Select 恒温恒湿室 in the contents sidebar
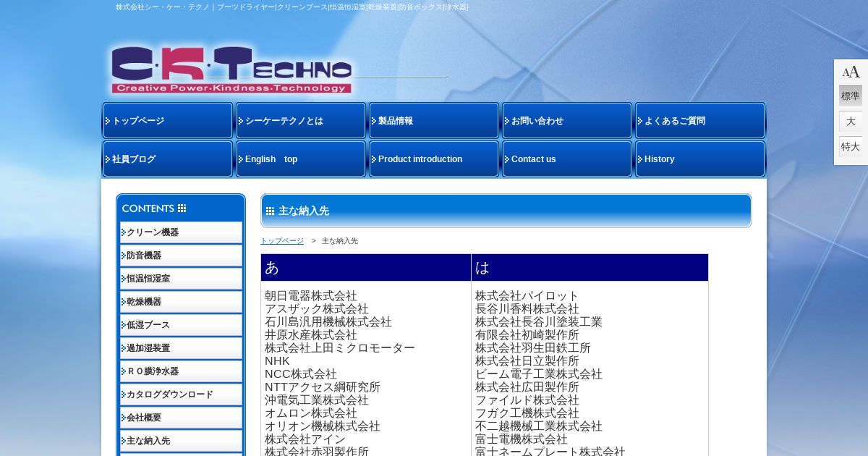 pyautogui.click(x=181, y=279)
